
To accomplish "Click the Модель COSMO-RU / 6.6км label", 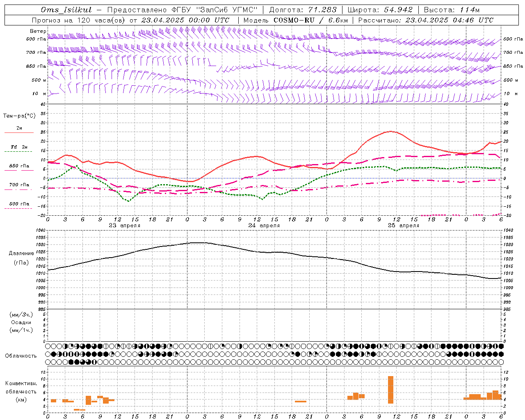I will pyautogui.click(x=296, y=20).
